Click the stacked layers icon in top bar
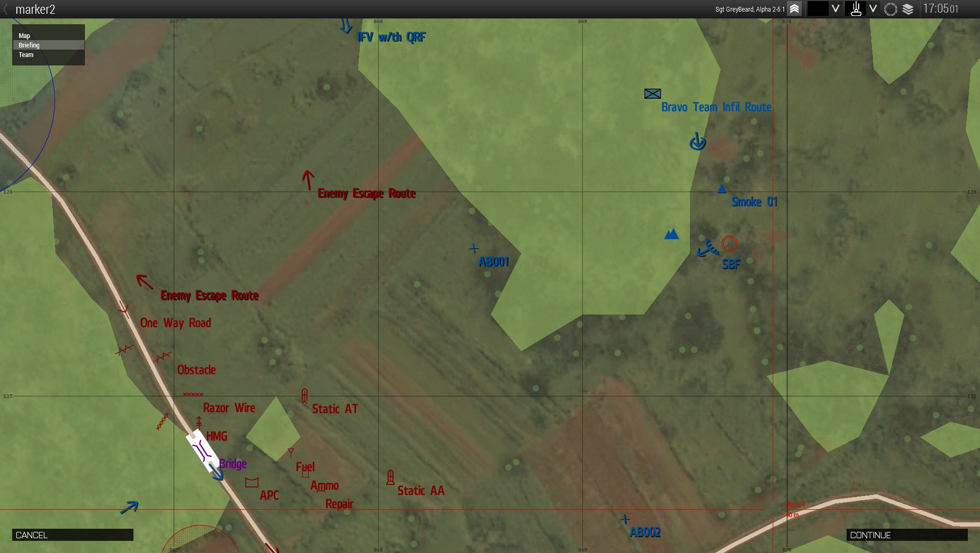980x553 pixels. click(908, 9)
